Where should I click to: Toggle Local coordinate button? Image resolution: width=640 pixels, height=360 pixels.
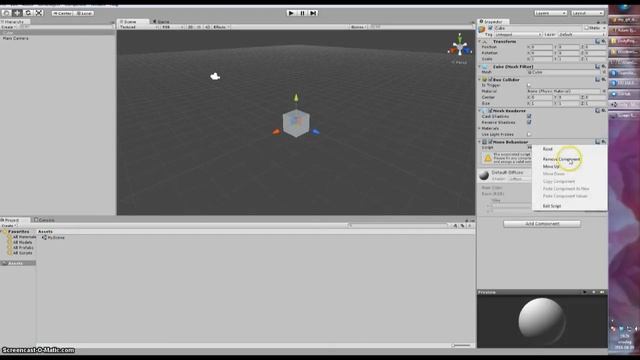click(84, 13)
